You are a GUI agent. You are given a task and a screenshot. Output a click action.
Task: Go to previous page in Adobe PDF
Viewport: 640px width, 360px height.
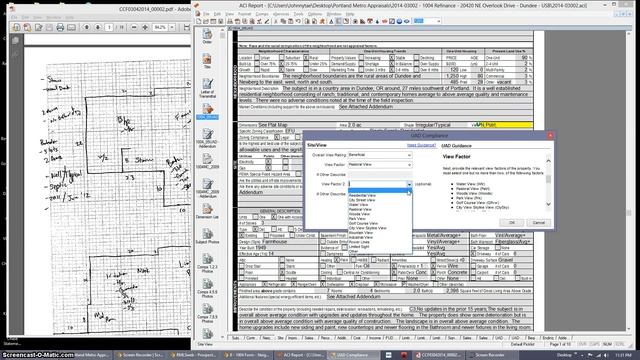click(x=87, y=27)
